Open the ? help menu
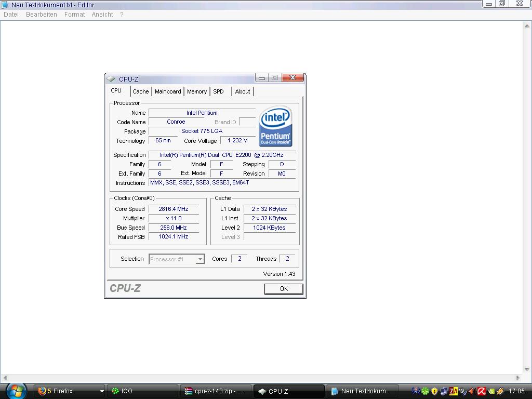Screen dimensions: 532x399 [x=122, y=15]
